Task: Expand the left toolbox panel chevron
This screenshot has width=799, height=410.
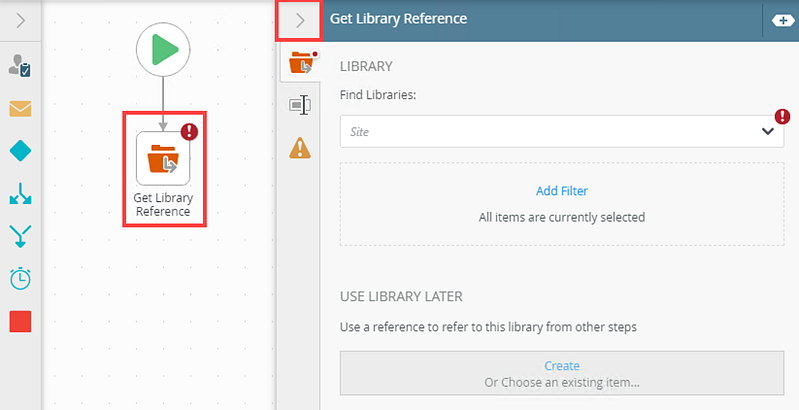Action: click(21, 19)
